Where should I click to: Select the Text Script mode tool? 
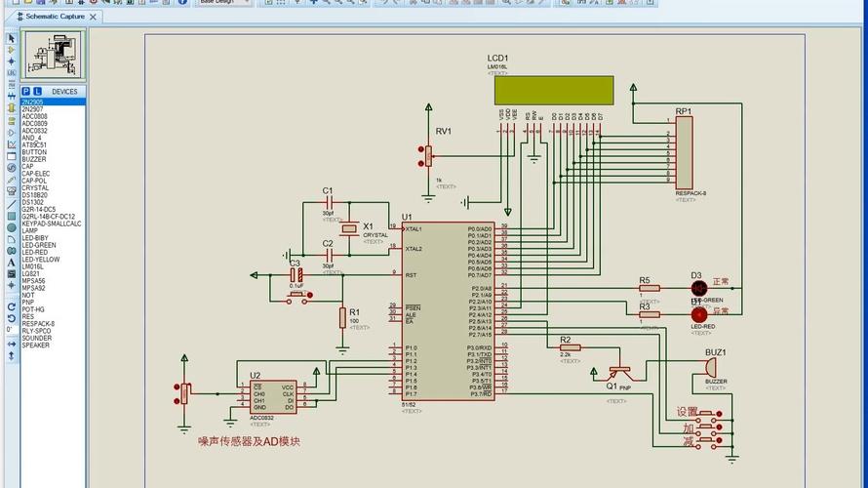pyautogui.click(x=11, y=85)
